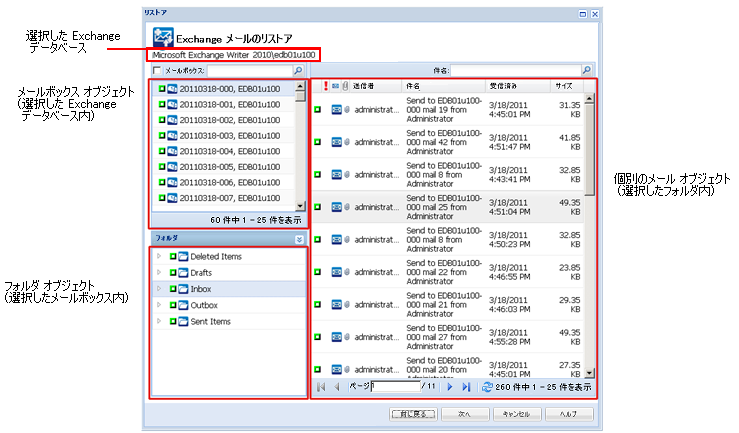Expand the Outbox folder tree node

(x=159, y=305)
